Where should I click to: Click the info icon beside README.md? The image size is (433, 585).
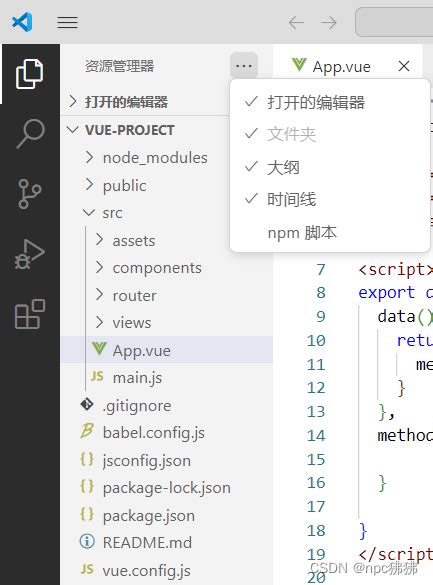pyautogui.click(x=87, y=541)
